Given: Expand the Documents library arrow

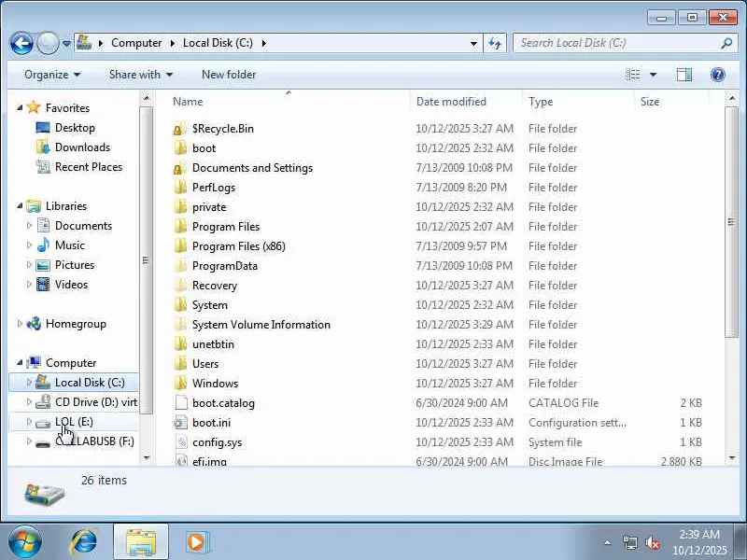Looking at the screenshot, I should click(29, 226).
